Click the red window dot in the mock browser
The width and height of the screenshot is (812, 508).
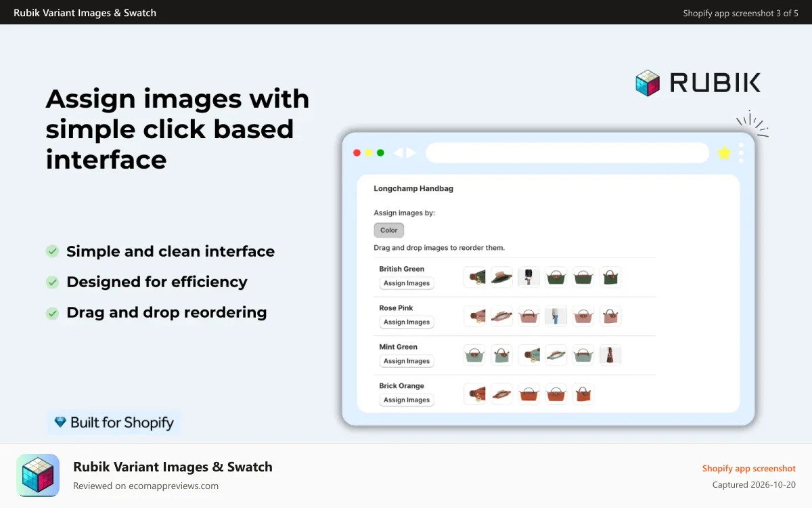click(357, 153)
